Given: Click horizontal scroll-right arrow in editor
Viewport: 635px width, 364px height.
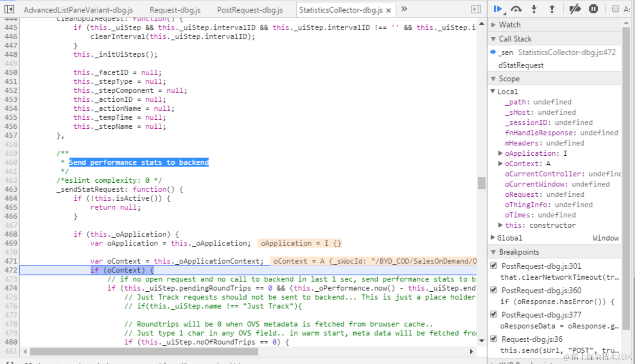Looking at the screenshot, I should click(471, 352).
